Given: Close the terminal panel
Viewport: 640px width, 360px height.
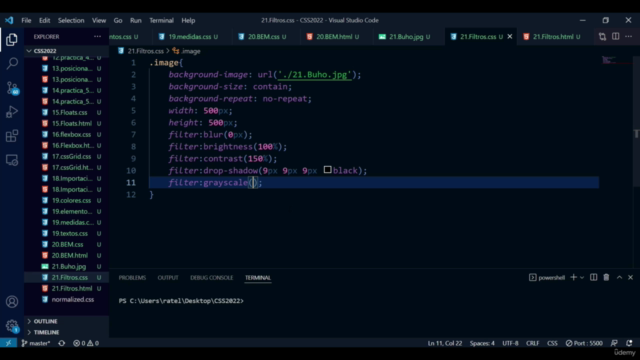Looking at the screenshot, I should [x=630, y=278].
